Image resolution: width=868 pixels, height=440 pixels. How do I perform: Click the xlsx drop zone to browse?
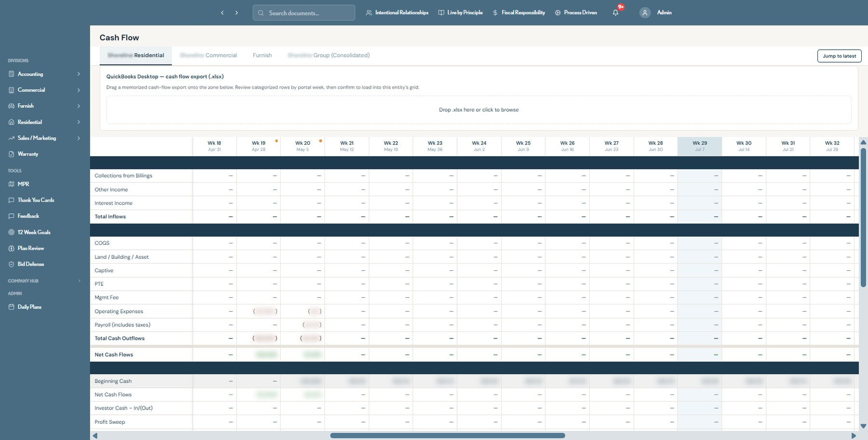(479, 110)
